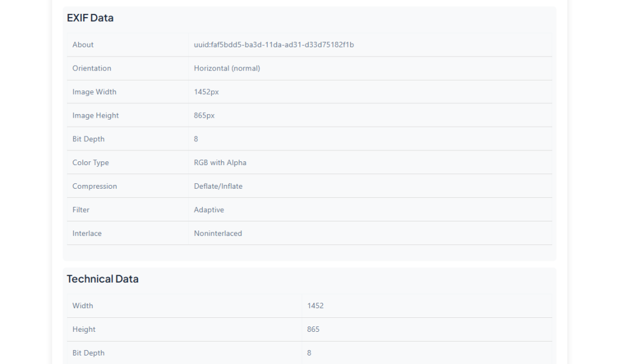Click Bit Depth label in Technical Data
Screen dimensions: 622x364
89,353
